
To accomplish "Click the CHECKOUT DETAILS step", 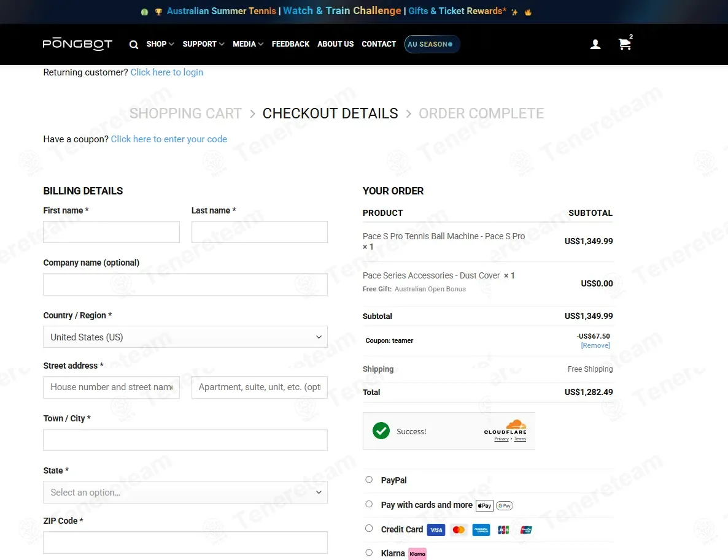I will click(x=330, y=113).
